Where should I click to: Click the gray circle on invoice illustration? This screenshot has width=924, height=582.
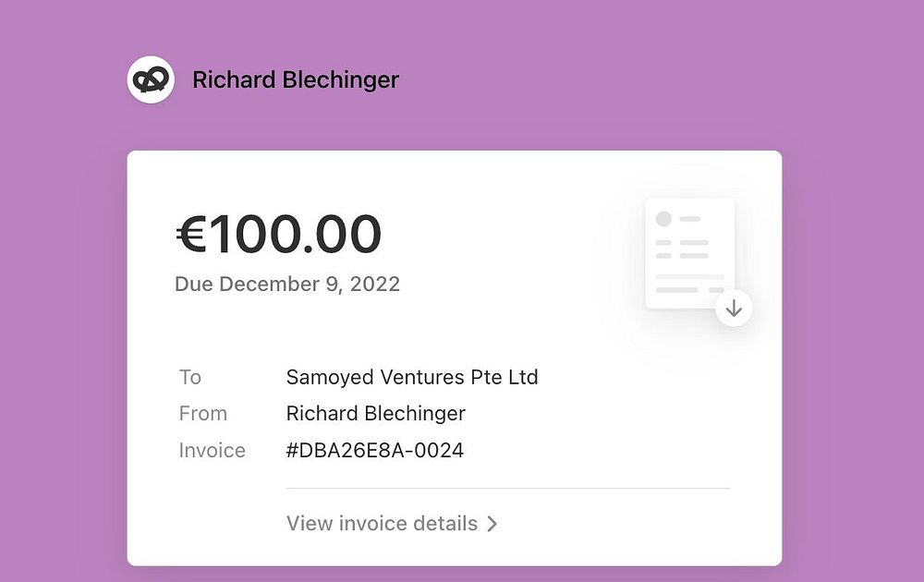click(x=663, y=219)
